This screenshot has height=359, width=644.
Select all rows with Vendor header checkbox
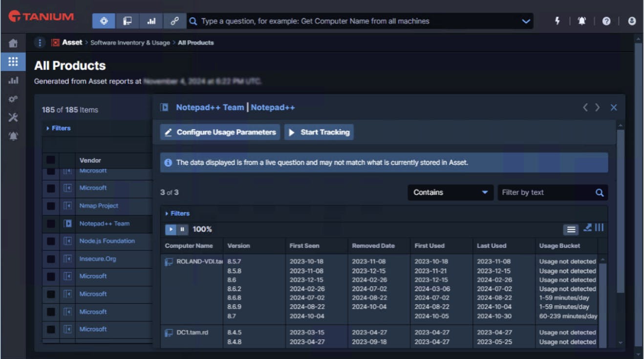pyautogui.click(x=51, y=160)
